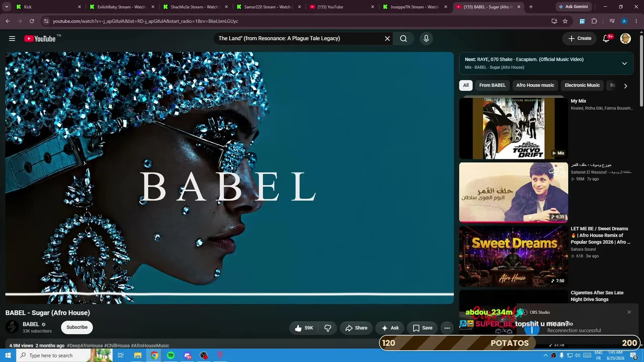Open File Explorer from the taskbar

(x=138, y=355)
